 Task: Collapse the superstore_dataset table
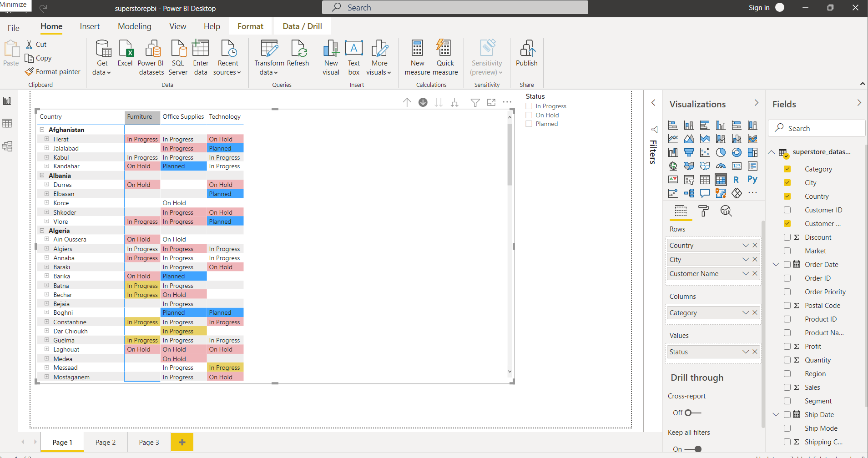coord(772,152)
